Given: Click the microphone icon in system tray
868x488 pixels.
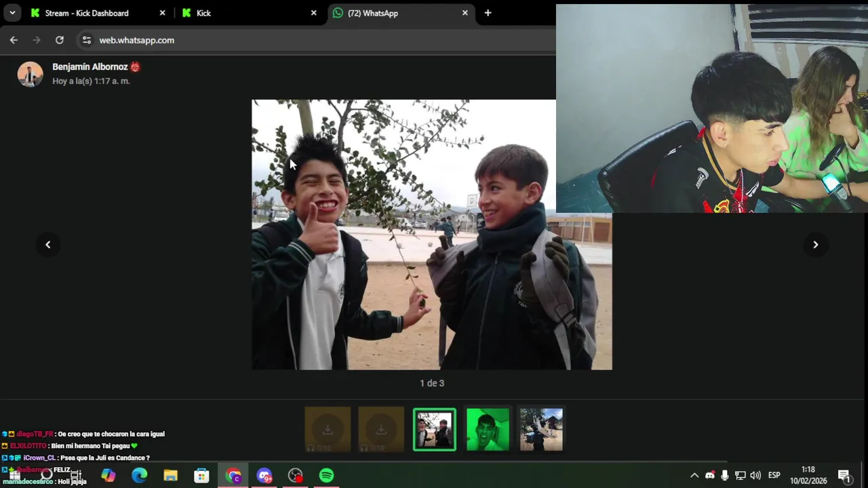Looking at the screenshot, I should [725, 475].
